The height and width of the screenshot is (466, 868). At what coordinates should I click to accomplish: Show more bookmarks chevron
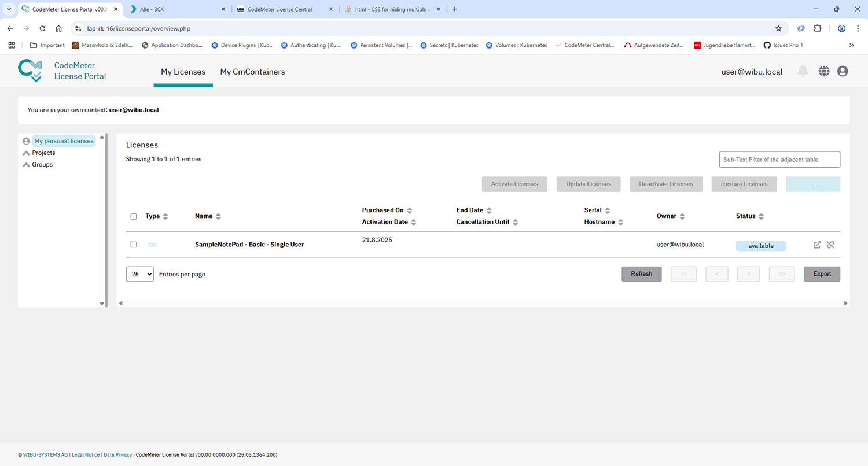851,45
